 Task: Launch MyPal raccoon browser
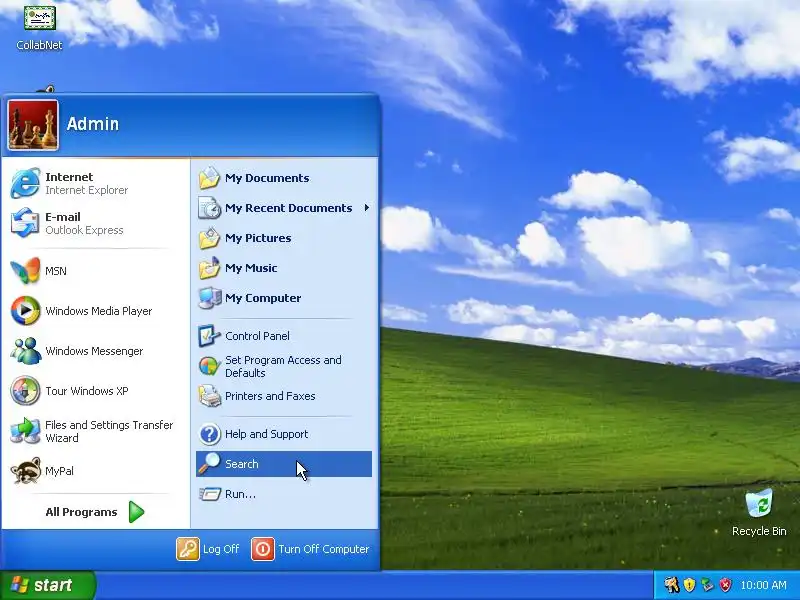pyautogui.click(x=95, y=470)
